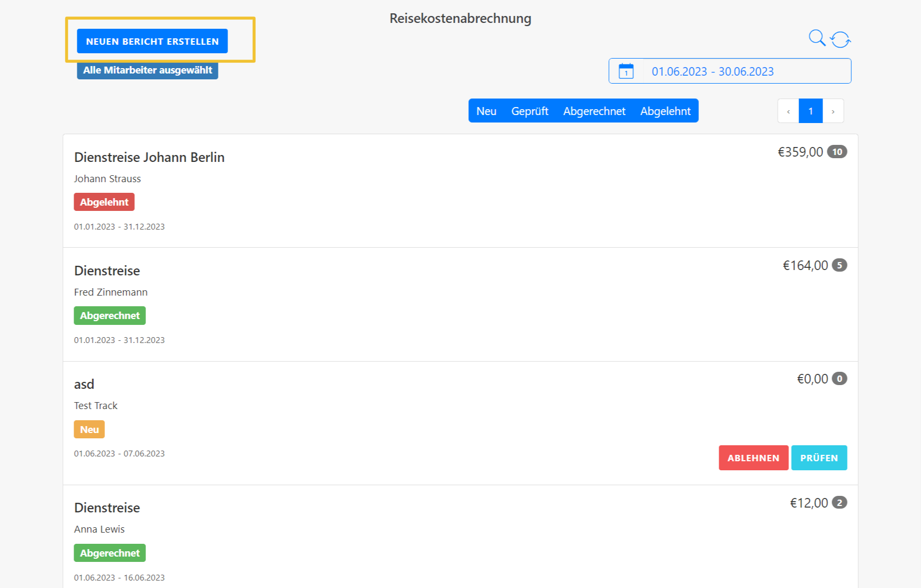The image size is (921, 588).
Task: Click the 2 items badge beside €12,00
Action: pos(840,503)
